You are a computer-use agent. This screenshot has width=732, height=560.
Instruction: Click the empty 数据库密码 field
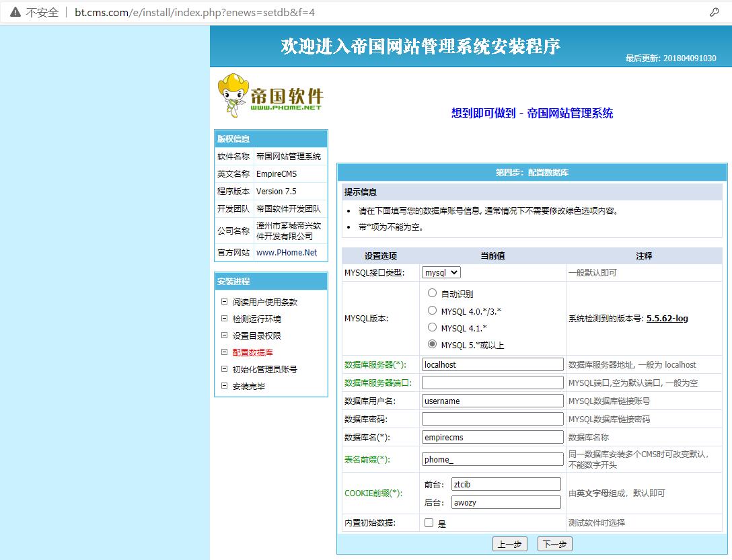492,419
